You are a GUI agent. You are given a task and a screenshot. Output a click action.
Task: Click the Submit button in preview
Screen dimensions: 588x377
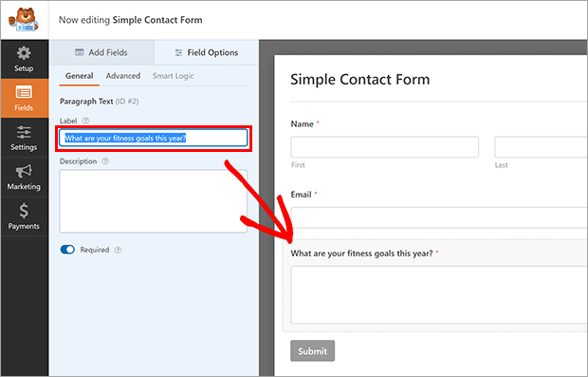tap(312, 351)
